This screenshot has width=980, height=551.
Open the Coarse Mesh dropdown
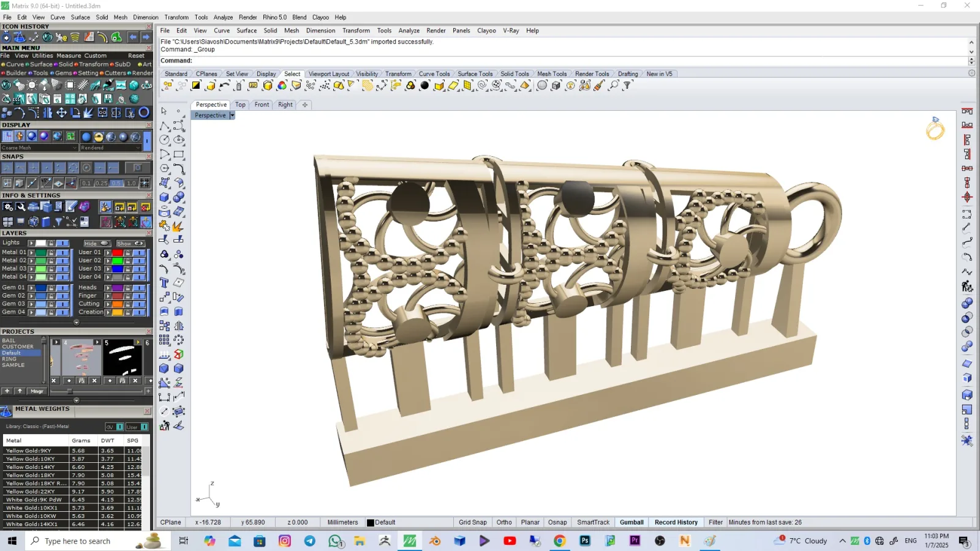click(x=40, y=148)
